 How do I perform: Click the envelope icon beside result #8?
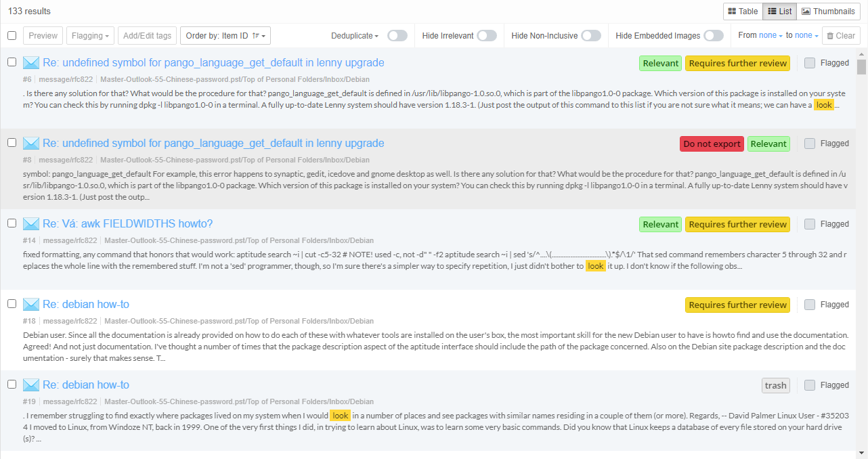click(x=30, y=143)
